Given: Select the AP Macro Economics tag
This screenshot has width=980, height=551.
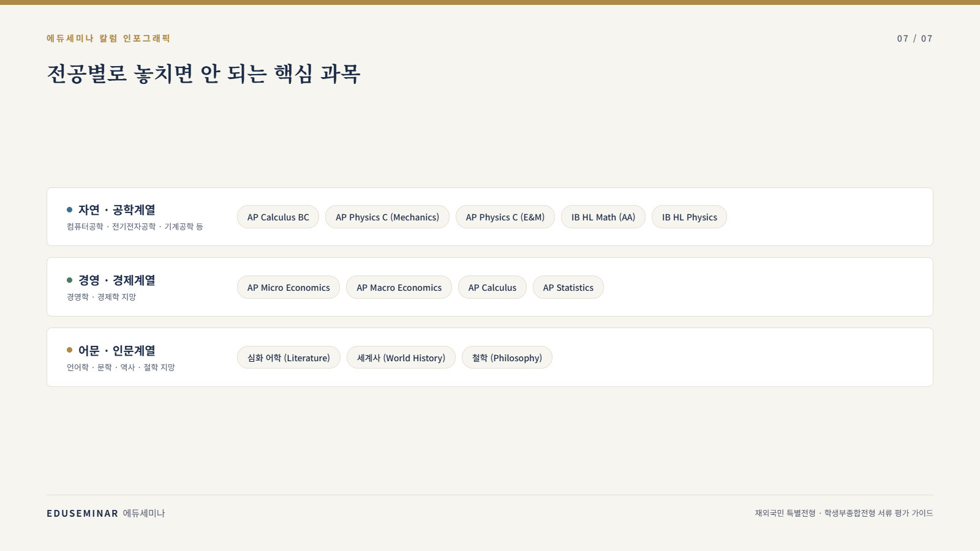Looking at the screenshot, I should point(399,287).
